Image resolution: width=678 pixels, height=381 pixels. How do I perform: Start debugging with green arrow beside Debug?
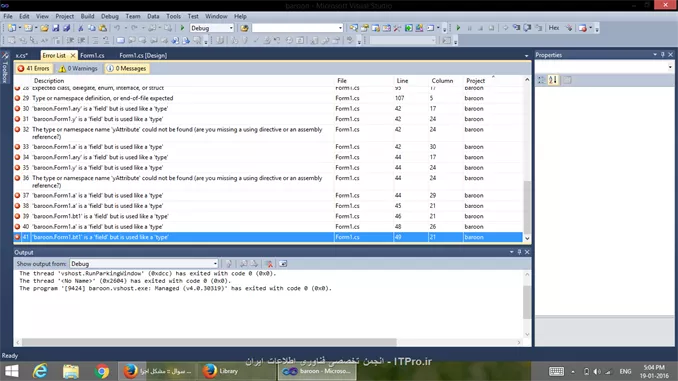182,28
